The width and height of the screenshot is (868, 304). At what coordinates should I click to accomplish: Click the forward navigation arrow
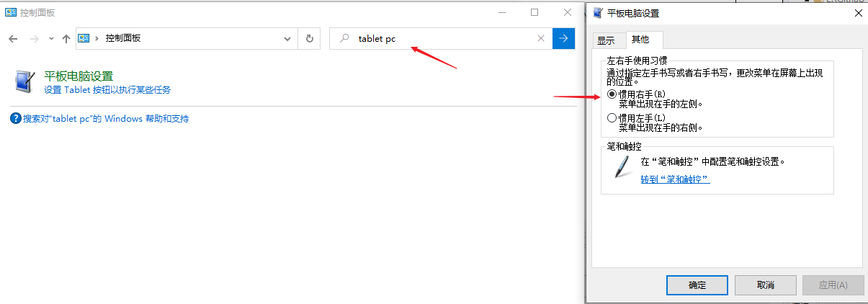(x=33, y=38)
